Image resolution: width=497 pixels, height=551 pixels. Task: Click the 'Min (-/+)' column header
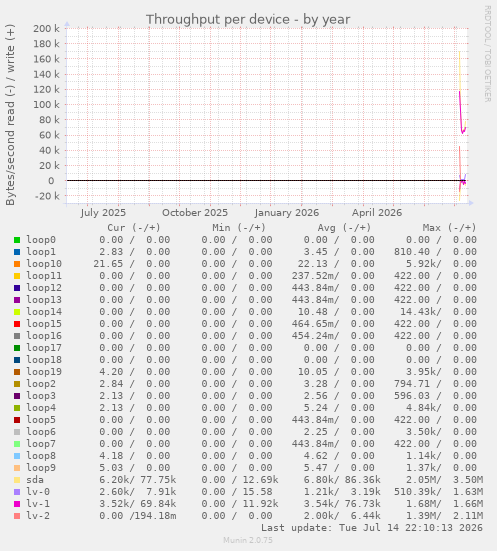coord(239,228)
